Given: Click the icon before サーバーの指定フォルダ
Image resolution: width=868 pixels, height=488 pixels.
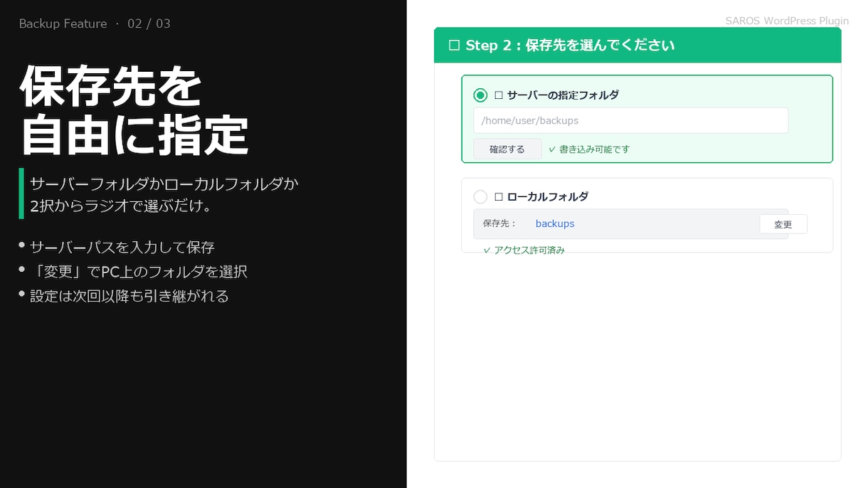Looking at the screenshot, I should tap(499, 95).
